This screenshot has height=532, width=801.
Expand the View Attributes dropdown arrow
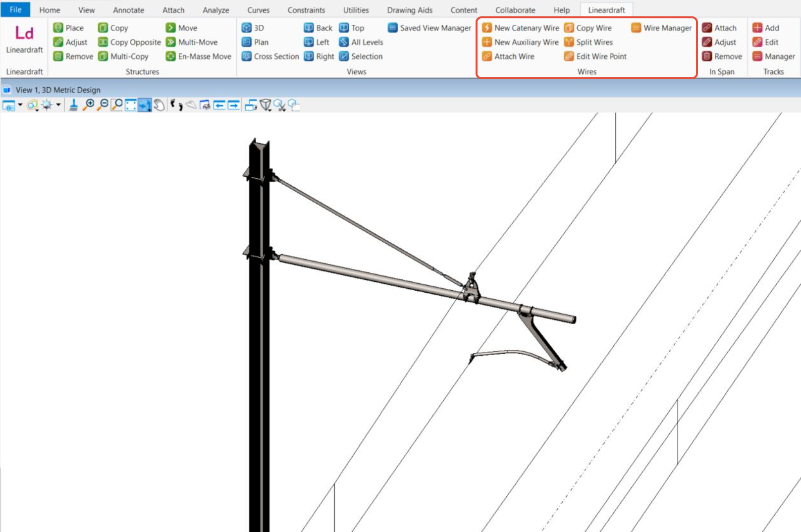[x=20, y=105]
